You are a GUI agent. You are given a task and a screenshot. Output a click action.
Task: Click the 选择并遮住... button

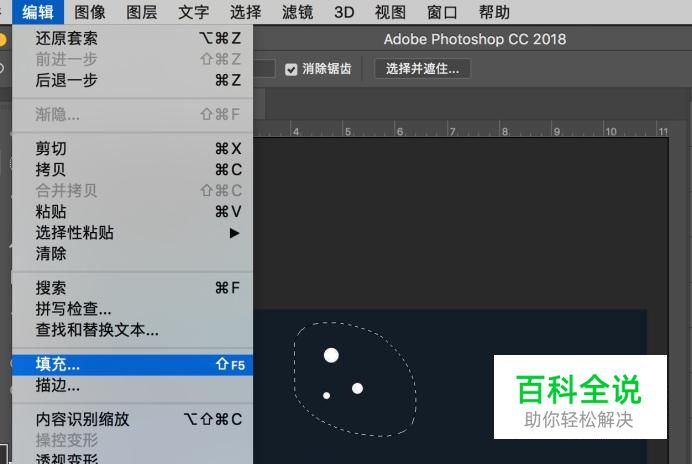click(x=422, y=69)
